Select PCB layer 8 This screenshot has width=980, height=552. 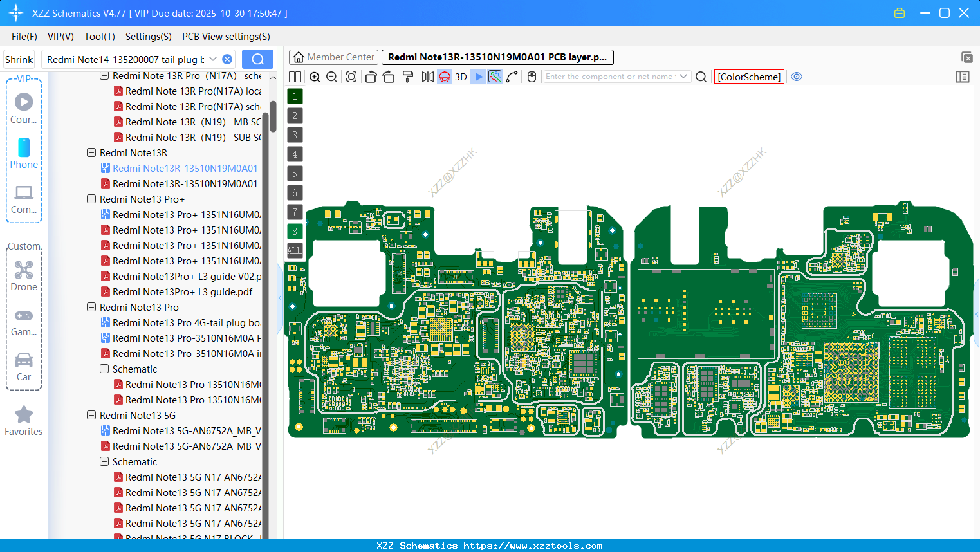294,231
